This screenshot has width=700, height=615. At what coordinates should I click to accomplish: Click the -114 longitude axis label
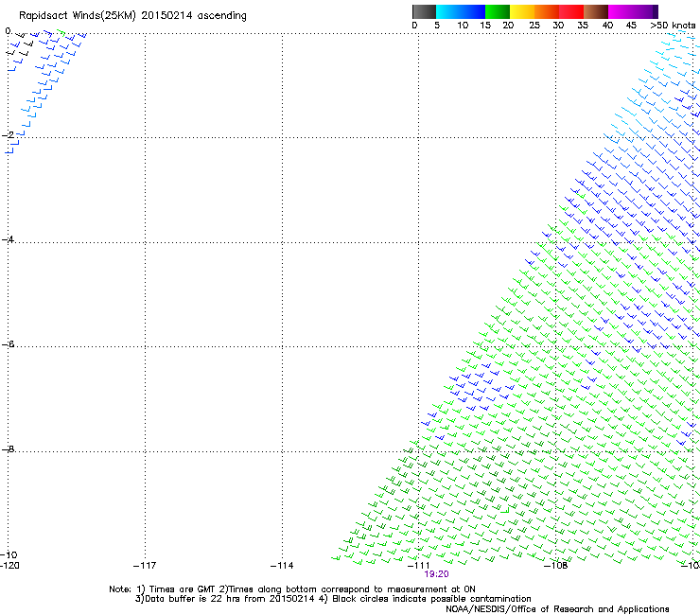pos(282,566)
